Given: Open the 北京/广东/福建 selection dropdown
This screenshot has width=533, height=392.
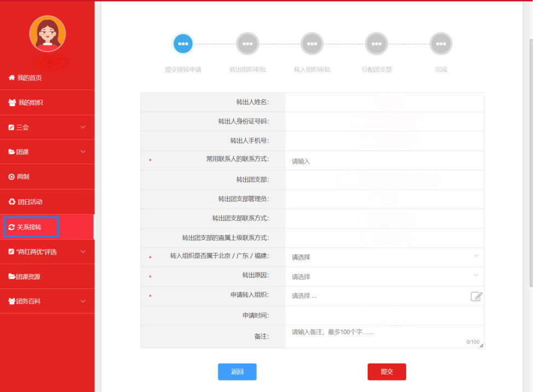Looking at the screenshot, I should click(385, 257).
